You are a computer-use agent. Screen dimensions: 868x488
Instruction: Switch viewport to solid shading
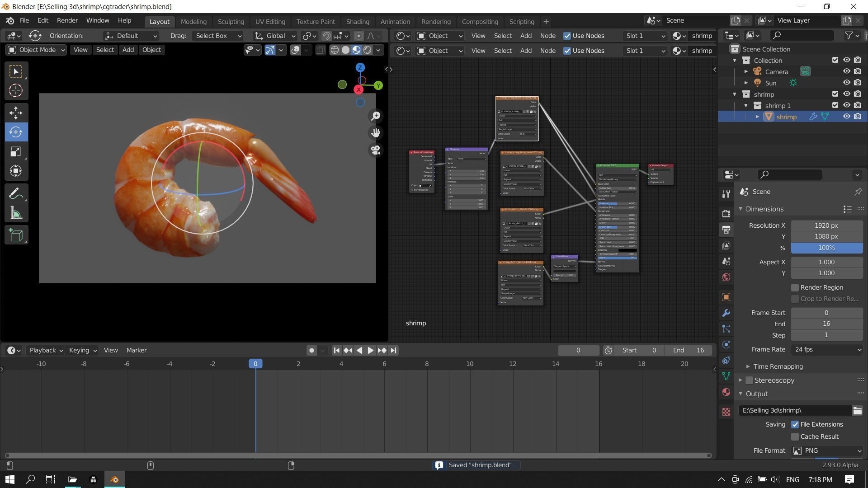345,50
